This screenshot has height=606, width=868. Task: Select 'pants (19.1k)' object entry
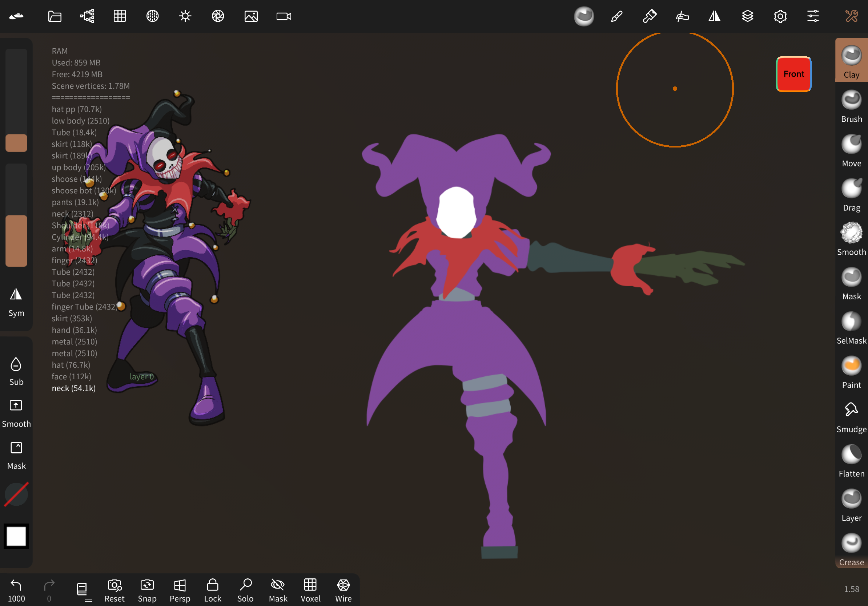tap(75, 202)
